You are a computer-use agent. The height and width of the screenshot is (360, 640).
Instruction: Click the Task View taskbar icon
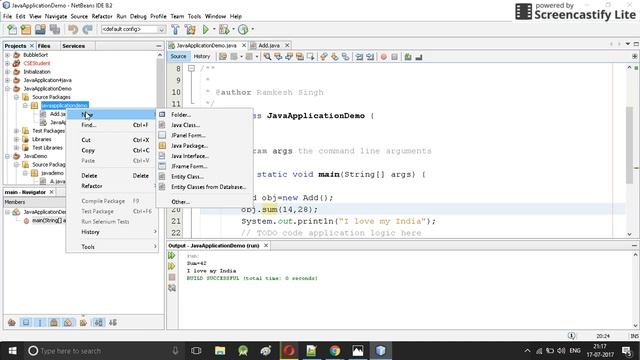point(196,351)
